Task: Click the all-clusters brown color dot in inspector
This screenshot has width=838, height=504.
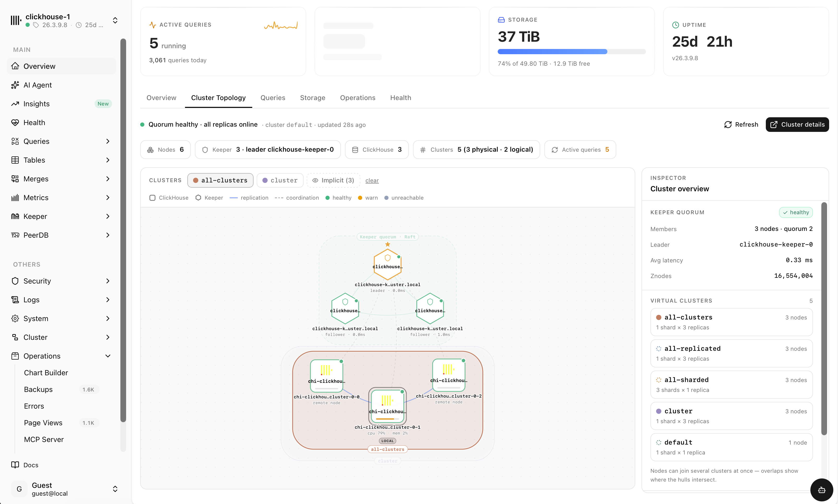Action: coord(659,317)
